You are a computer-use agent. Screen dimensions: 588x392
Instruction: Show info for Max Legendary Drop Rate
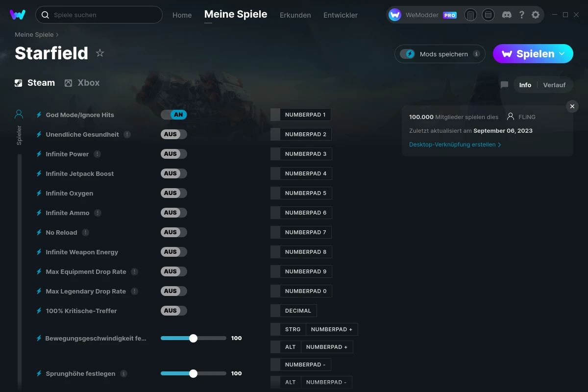point(135,291)
